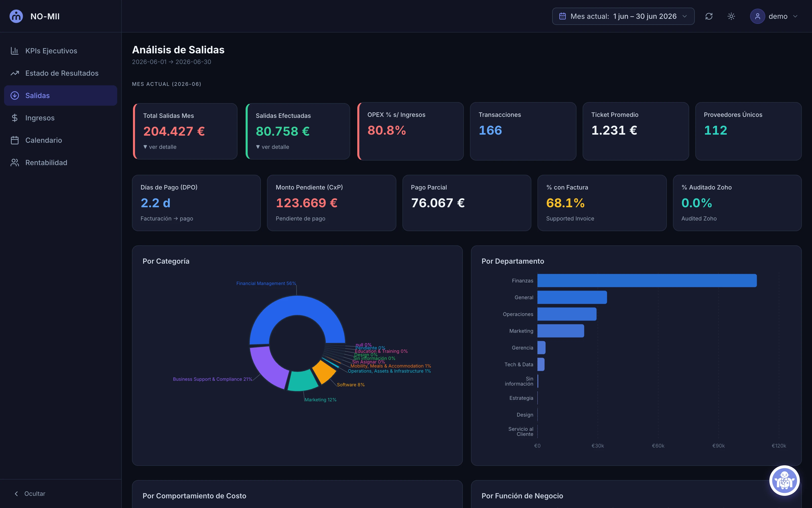Click the Marketing 12% chart label
This screenshot has width=812, height=508.
(320, 400)
